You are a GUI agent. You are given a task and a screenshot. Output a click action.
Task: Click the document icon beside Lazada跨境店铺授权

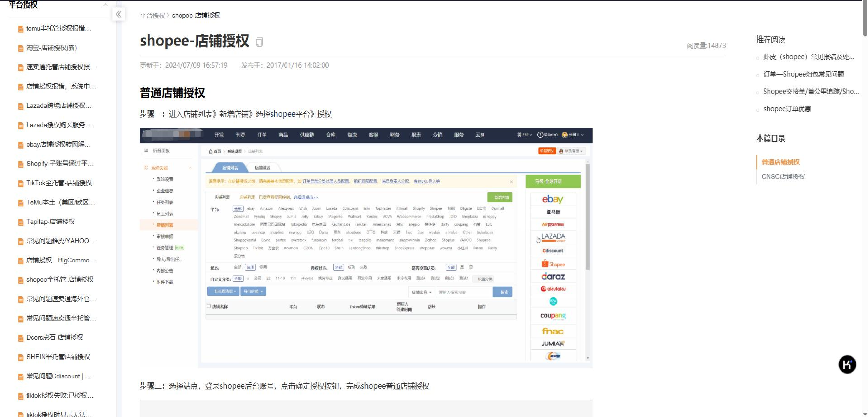pyautogui.click(x=21, y=106)
